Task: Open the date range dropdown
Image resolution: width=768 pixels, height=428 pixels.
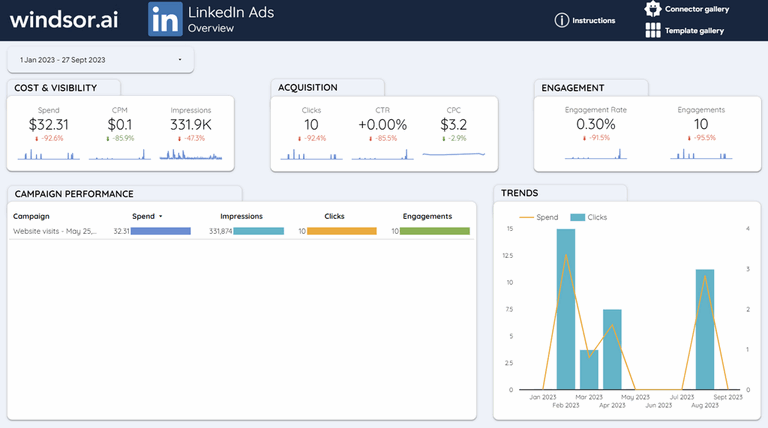Action: 100,60
